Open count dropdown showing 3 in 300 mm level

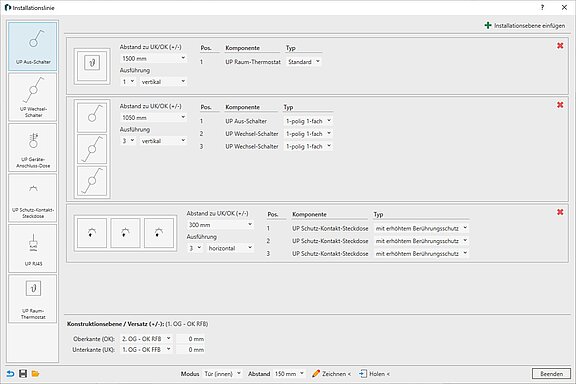coord(195,248)
